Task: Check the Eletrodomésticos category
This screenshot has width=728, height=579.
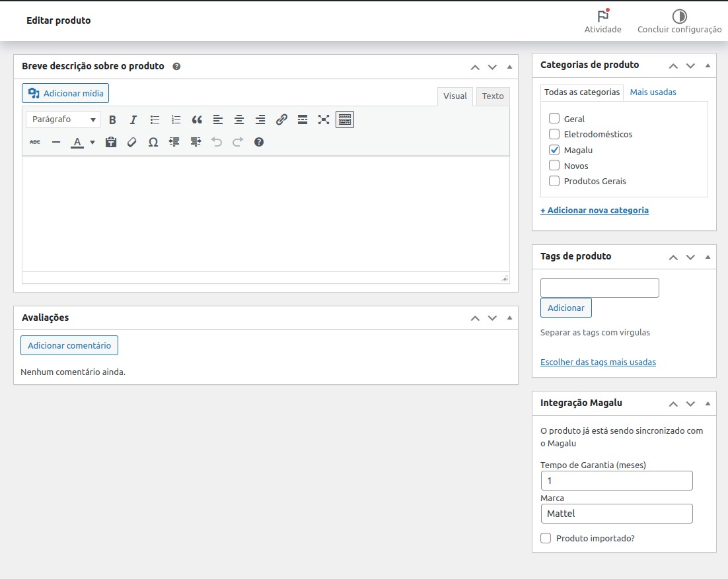Action: 554,134
